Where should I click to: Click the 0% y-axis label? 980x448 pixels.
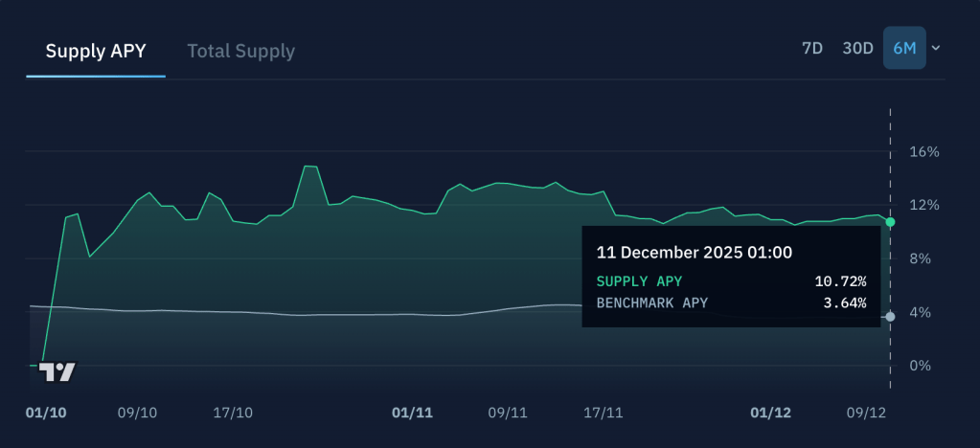point(920,366)
